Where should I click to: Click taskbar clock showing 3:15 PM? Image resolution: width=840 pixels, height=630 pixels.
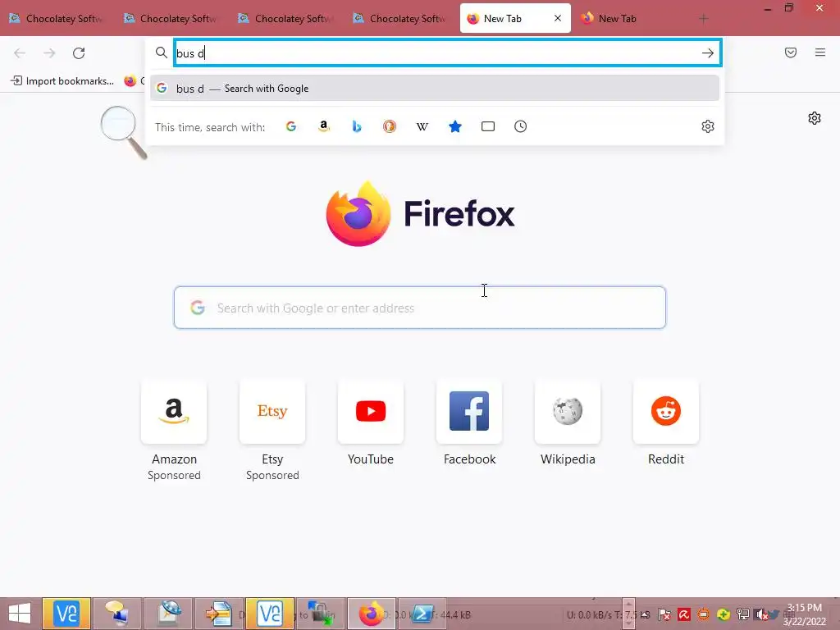[x=804, y=614]
